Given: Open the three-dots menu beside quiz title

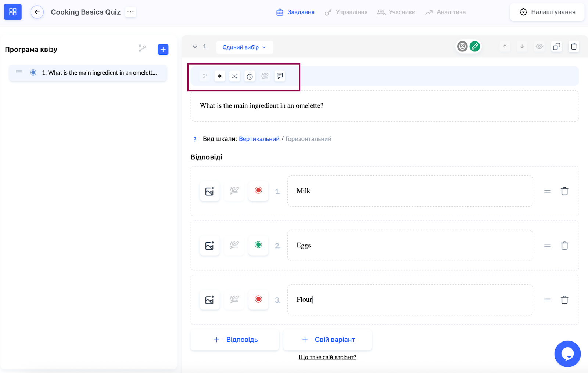Looking at the screenshot, I should (x=130, y=12).
